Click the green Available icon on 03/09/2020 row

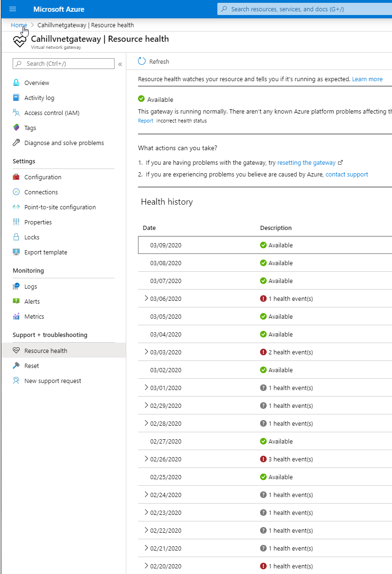(263, 245)
